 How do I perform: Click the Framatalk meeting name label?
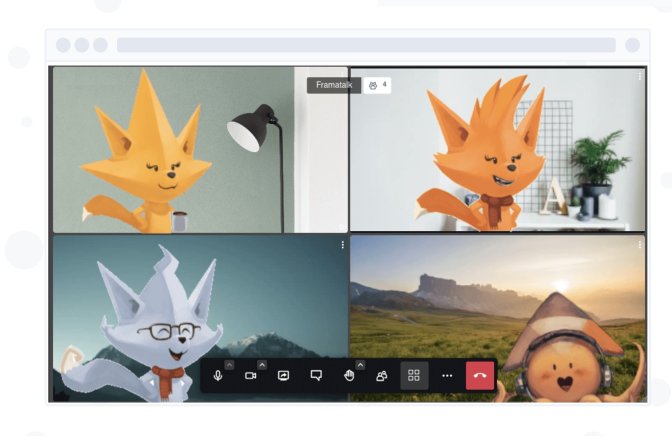click(333, 86)
